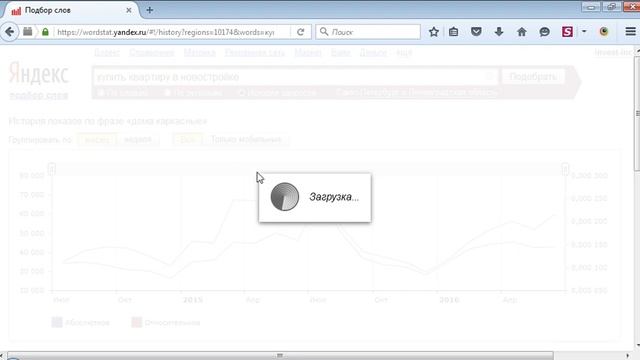640x360 pixels.
Task: Open the bookmarks list icon
Action: (453, 32)
